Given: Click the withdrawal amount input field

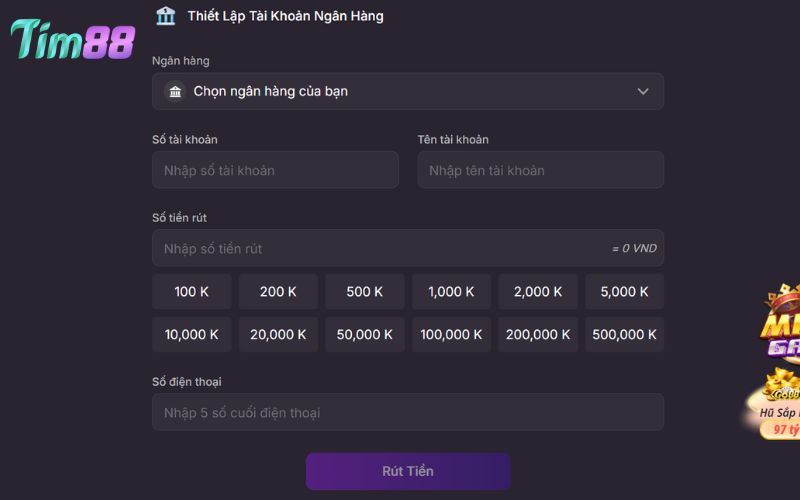Looking at the screenshot, I should click(380, 248).
